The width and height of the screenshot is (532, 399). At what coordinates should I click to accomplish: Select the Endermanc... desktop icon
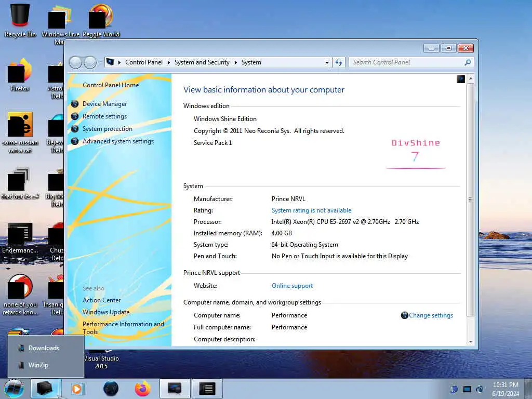click(20, 237)
